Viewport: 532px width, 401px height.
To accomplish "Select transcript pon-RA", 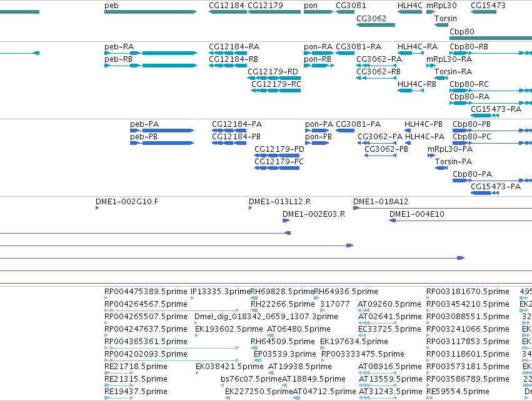I will [x=319, y=53].
